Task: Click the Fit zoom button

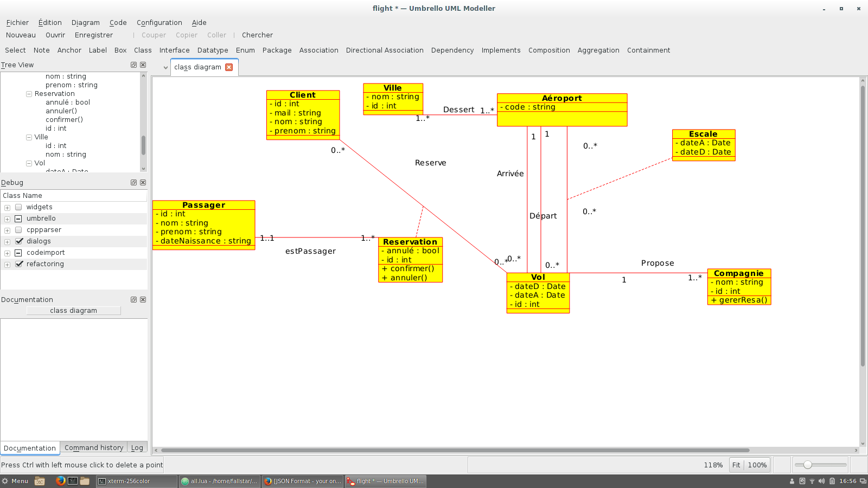Action: 736,465
